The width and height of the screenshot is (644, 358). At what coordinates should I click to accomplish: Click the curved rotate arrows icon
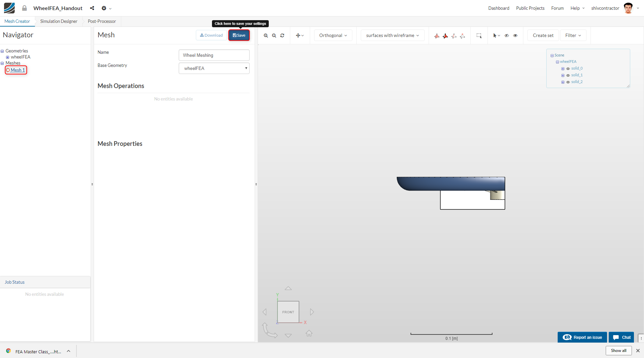[269, 330]
